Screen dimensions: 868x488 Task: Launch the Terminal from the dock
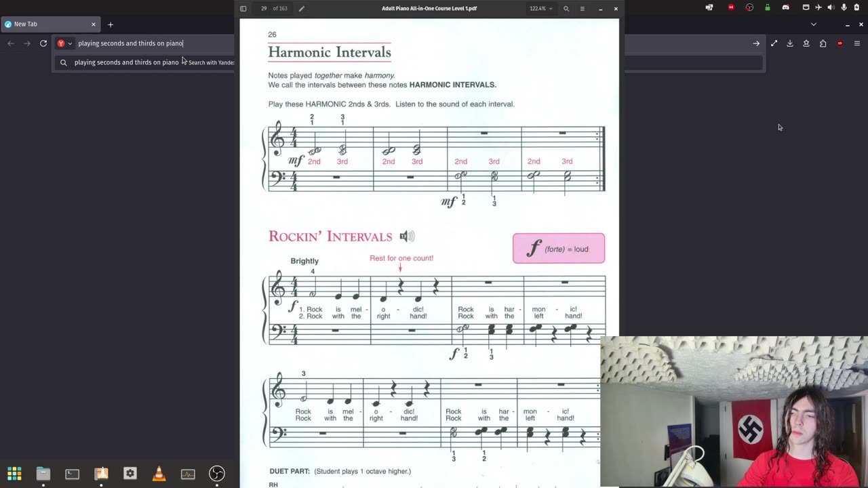coord(72,474)
